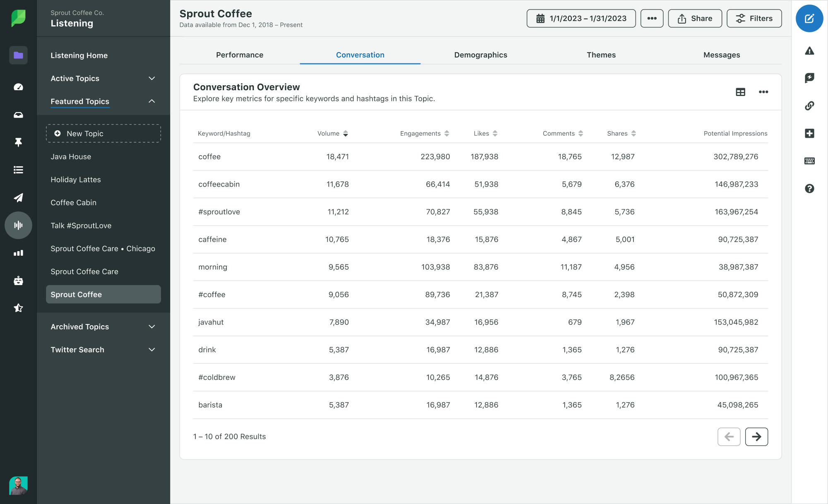This screenshot has width=828, height=504.
Task: Switch to the Demographics tab
Action: (480, 54)
